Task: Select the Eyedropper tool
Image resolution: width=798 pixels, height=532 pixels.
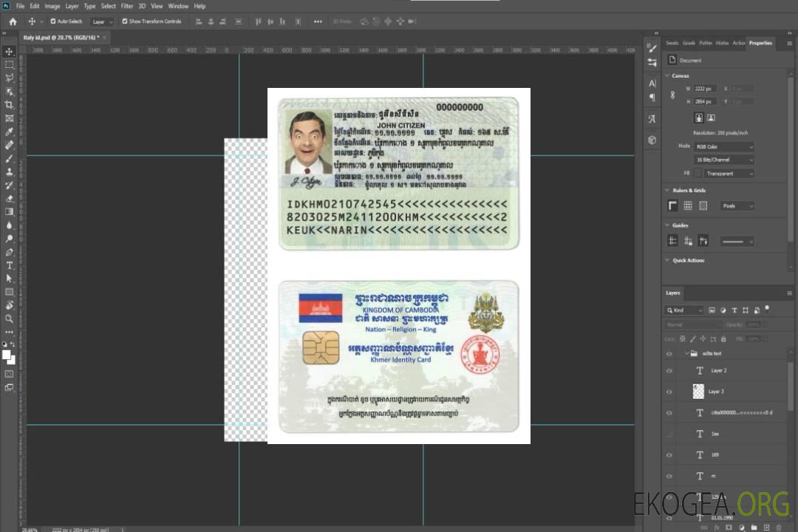Action: pos(9,132)
